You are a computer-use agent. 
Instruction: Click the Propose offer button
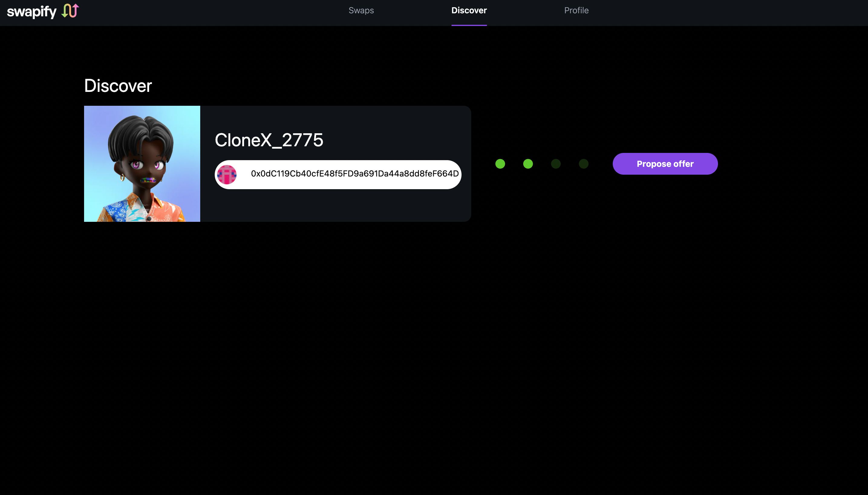click(665, 164)
